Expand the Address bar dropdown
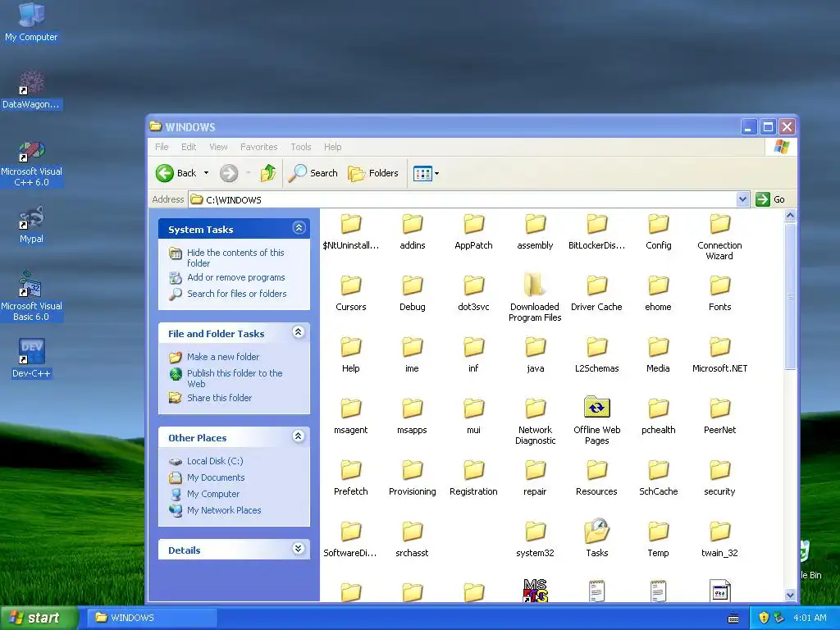The image size is (840, 630). [x=742, y=199]
